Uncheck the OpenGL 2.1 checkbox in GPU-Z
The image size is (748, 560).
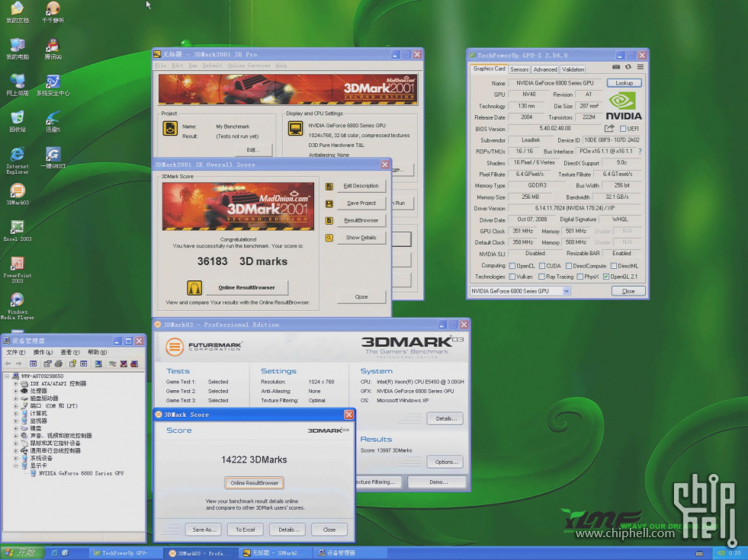pyautogui.click(x=606, y=277)
